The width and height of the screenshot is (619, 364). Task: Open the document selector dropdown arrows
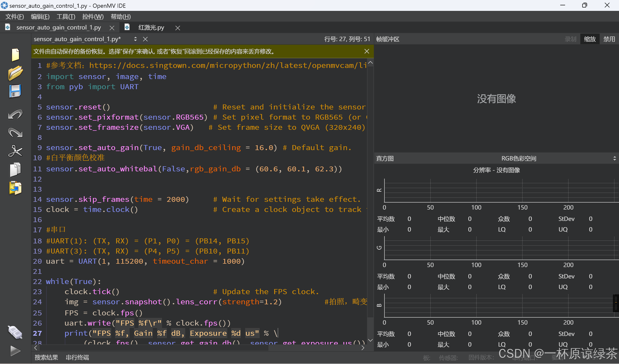point(135,39)
